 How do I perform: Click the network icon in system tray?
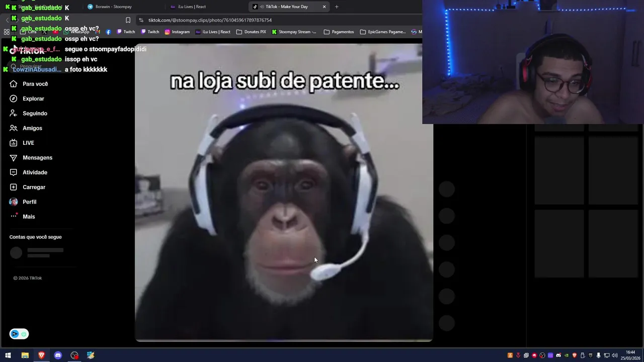coord(607,355)
